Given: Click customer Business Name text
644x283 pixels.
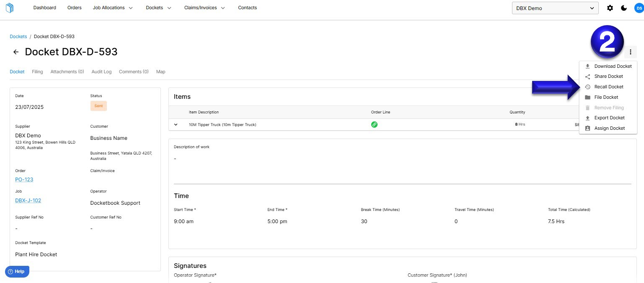Looking at the screenshot, I should coord(109,138).
